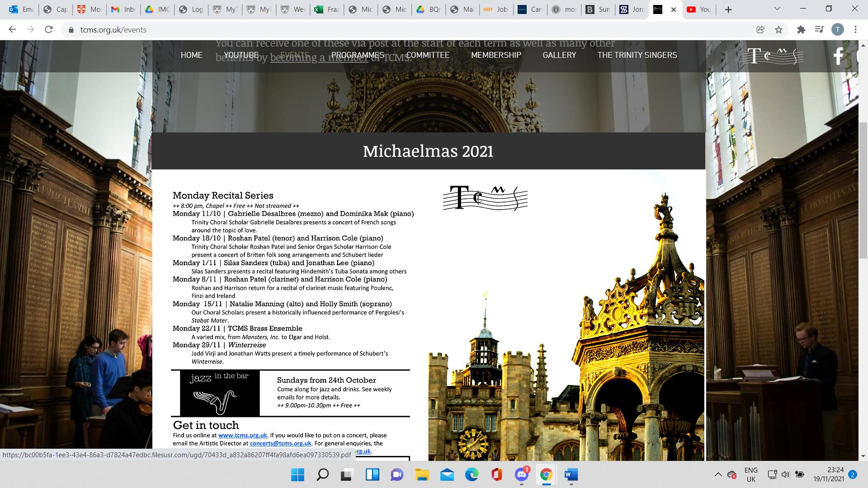Select MEMBERSHIP in the navigation menu
868x488 pixels.
496,55
